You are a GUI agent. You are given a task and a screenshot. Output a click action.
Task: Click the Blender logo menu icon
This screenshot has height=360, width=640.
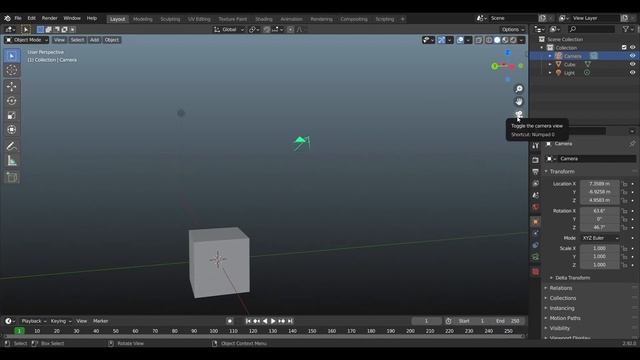pos(7,18)
